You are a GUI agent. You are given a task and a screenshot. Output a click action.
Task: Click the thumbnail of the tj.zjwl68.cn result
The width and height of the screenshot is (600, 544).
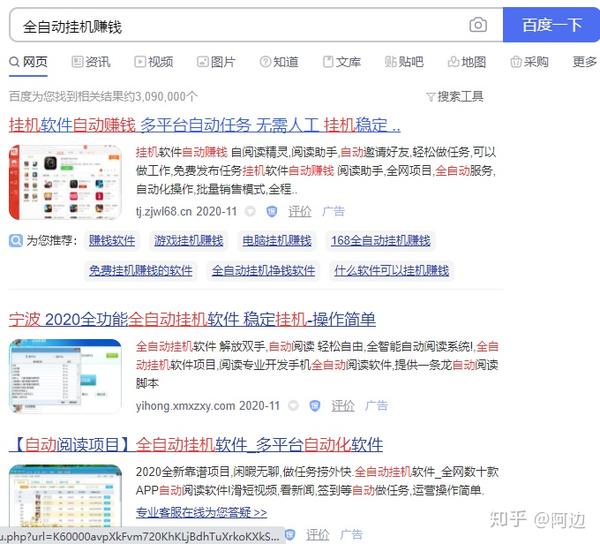click(x=65, y=182)
